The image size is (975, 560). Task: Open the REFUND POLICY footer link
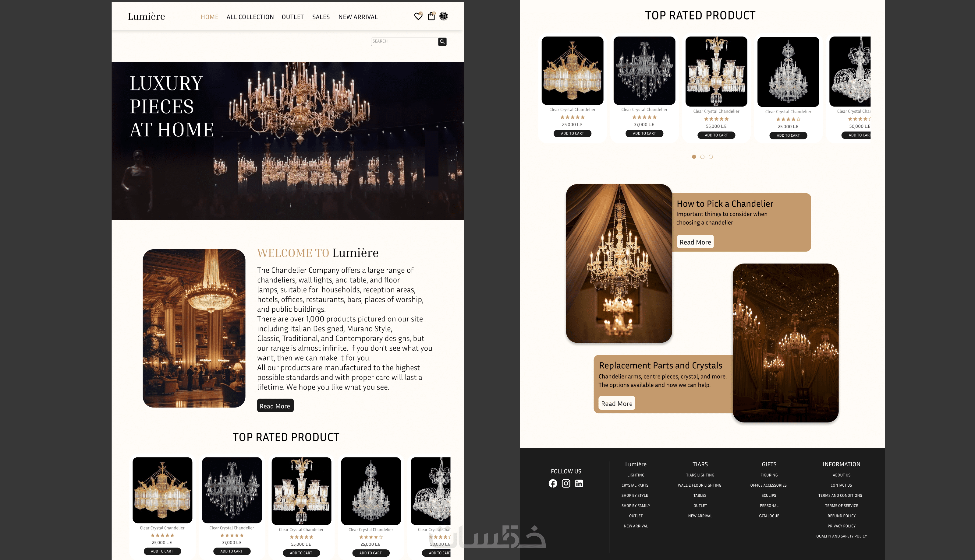842,516
